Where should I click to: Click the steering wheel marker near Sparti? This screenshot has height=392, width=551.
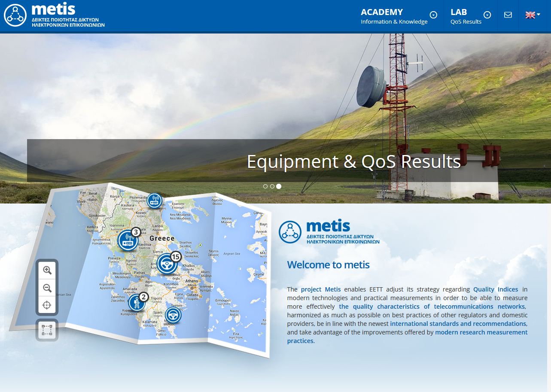tap(173, 315)
